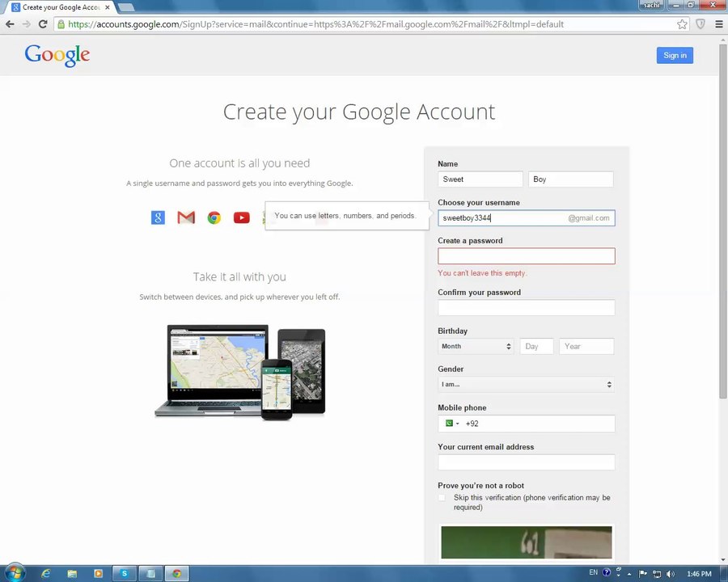Viewport: 728px width, 582px height.
Task: Open the media player taskbar icon
Action: click(x=98, y=573)
